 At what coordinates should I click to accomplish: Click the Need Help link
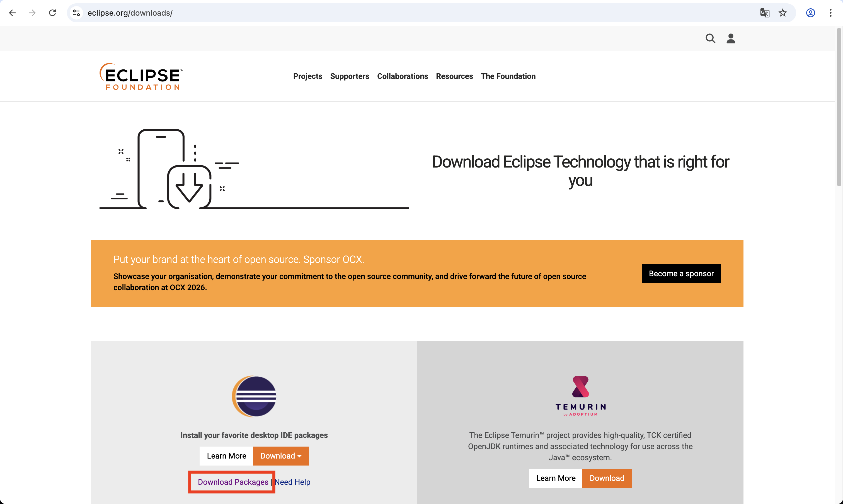pyautogui.click(x=292, y=482)
